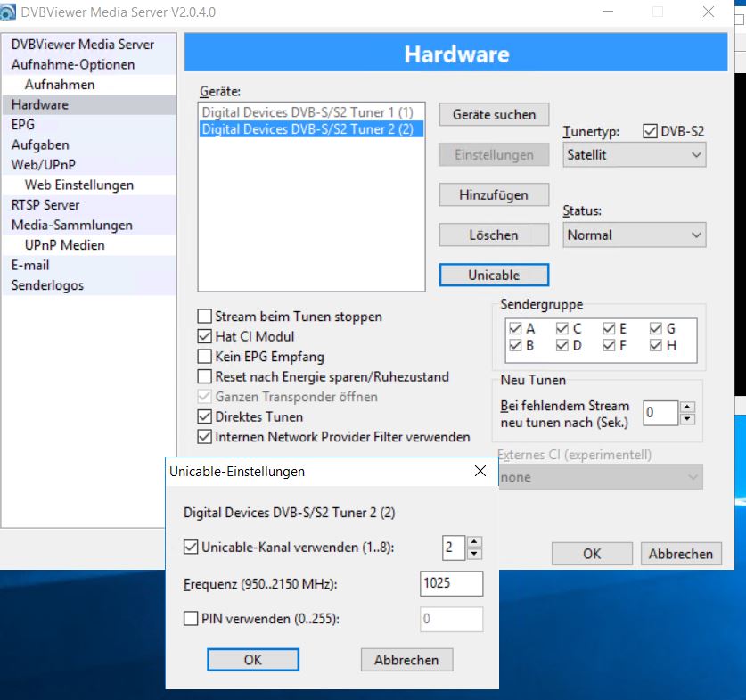Close the DVBViewer Media Server window

tap(709, 12)
